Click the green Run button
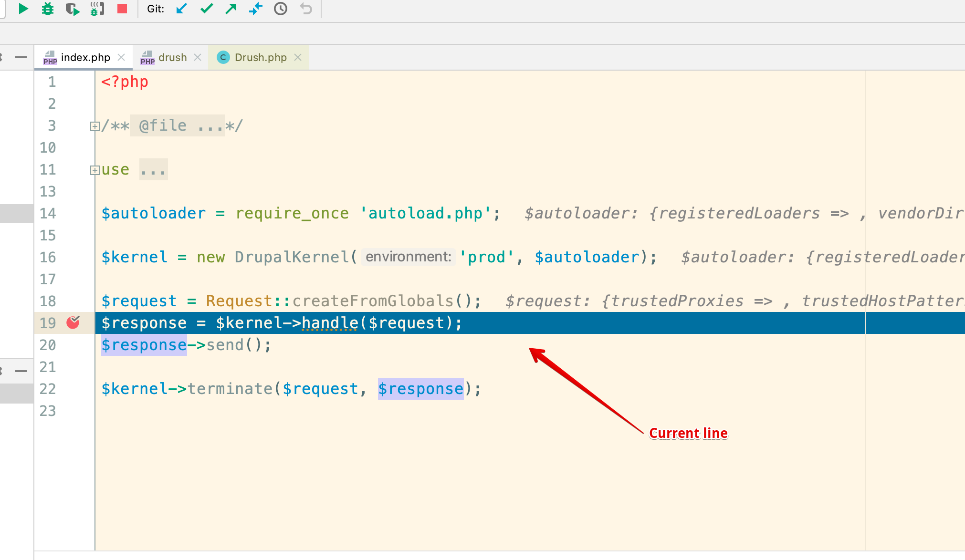Screen dimensions: 965x560 coord(23,9)
